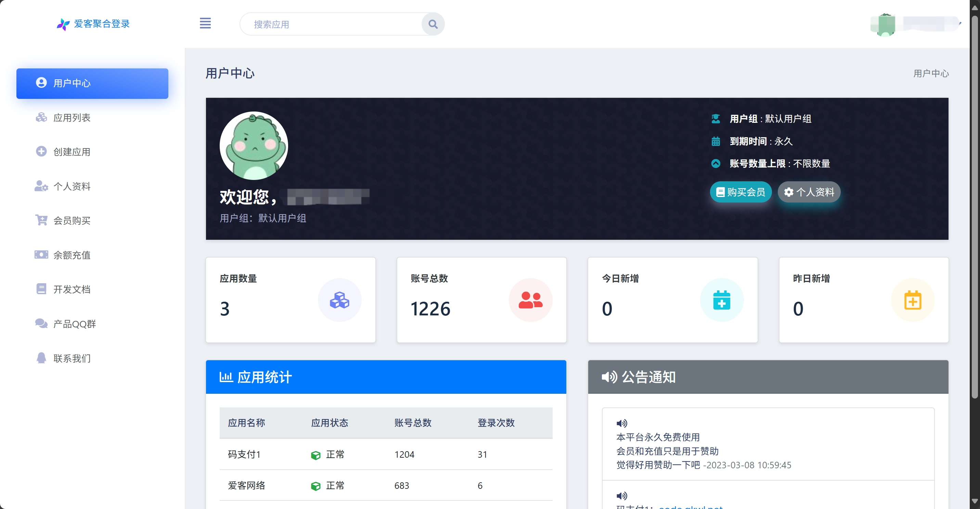Click the calendar-plus icon in 昨日新增 card

tap(913, 300)
